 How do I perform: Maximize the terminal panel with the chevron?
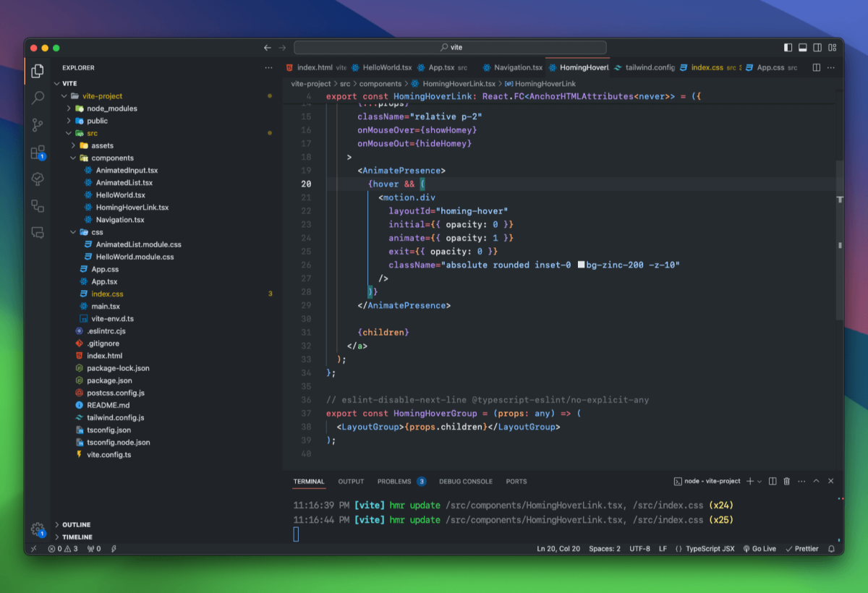click(816, 481)
